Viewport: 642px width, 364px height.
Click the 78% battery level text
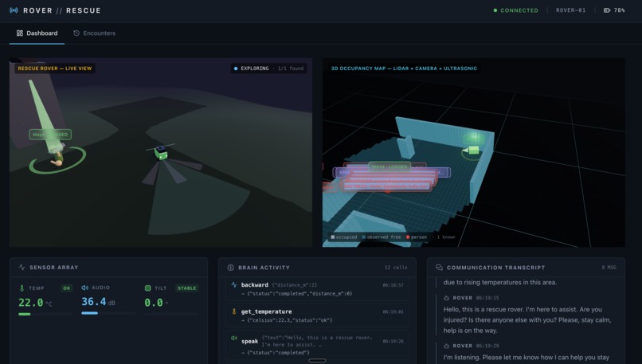(x=619, y=10)
